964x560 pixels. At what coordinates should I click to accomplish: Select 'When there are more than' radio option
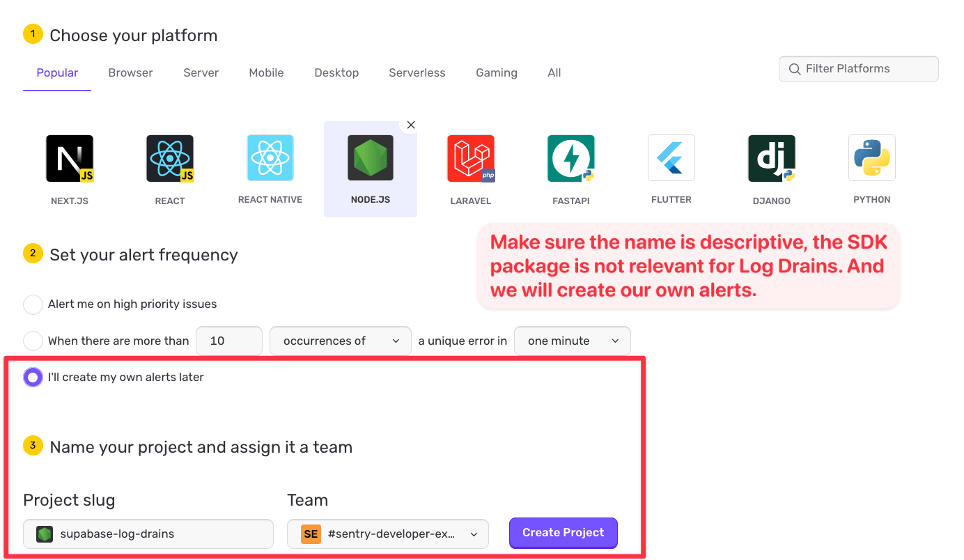pyautogui.click(x=33, y=341)
